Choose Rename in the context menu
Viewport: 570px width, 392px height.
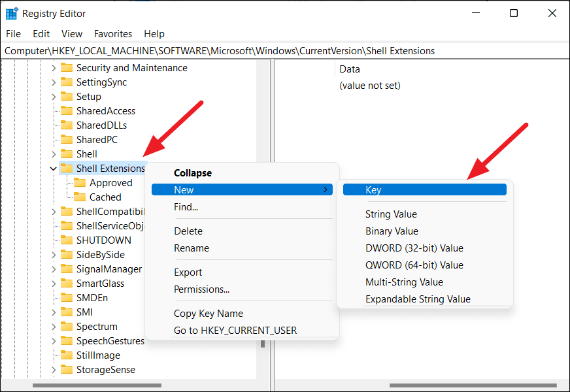pyautogui.click(x=242, y=248)
